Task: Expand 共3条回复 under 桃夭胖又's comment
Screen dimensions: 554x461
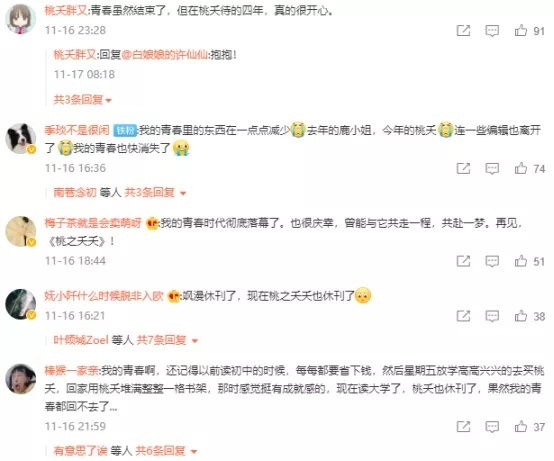Action: (82, 100)
